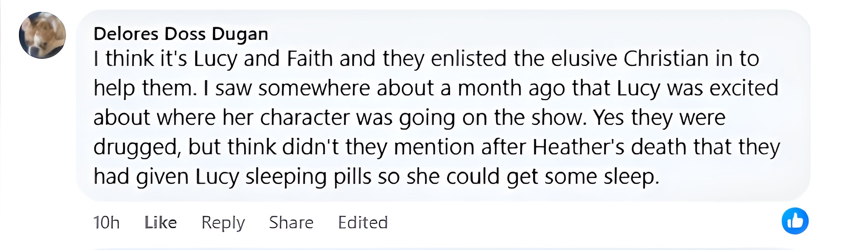Reply to this comment
Viewport: 868px width, 250px height.
coord(223,222)
